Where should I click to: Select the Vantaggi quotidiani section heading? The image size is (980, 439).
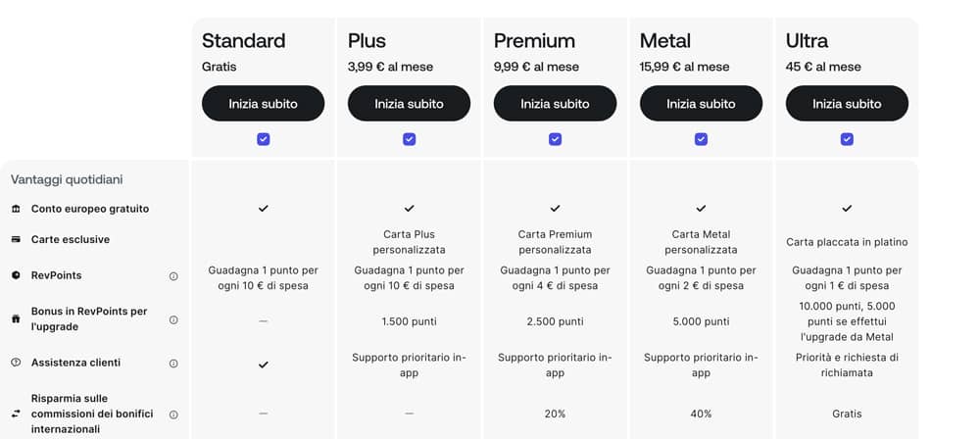[x=67, y=179]
